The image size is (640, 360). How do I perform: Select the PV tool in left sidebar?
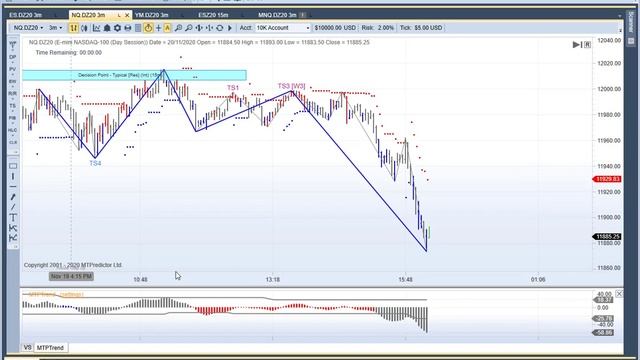[x=13, y=70]
